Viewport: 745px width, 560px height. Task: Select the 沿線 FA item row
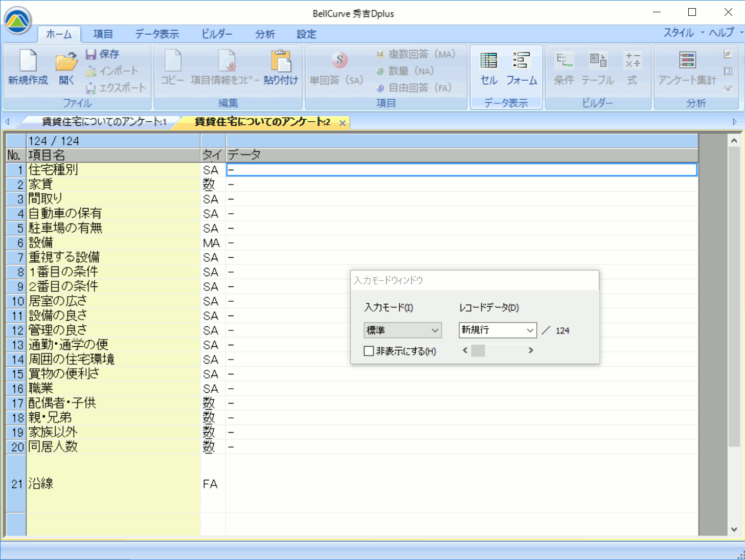[114, 483]
